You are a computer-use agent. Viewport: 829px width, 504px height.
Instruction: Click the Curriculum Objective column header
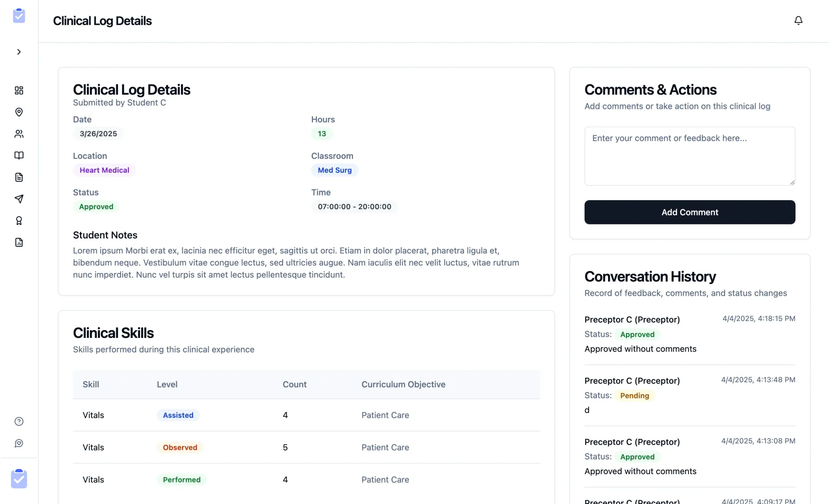(x=403, y=384)
